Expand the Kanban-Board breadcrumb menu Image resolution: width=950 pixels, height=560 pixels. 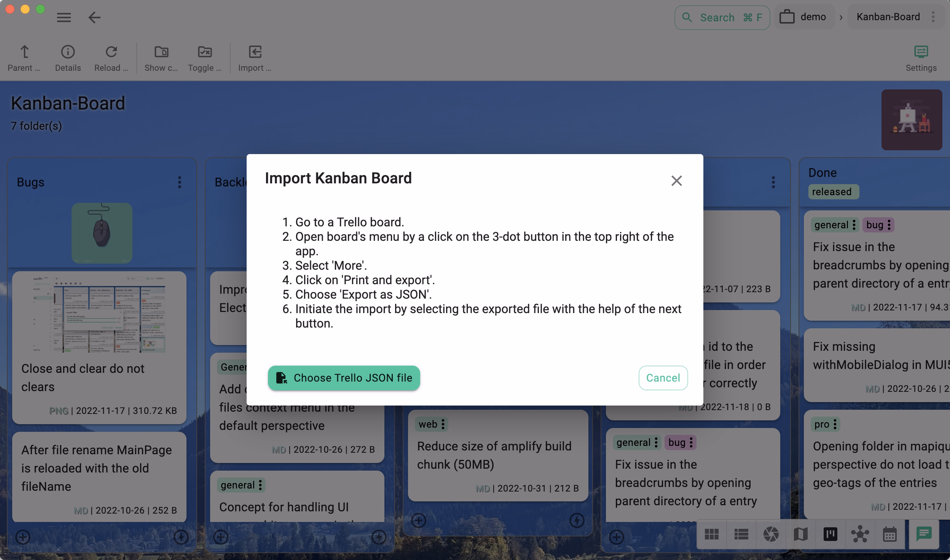[933, 17]
